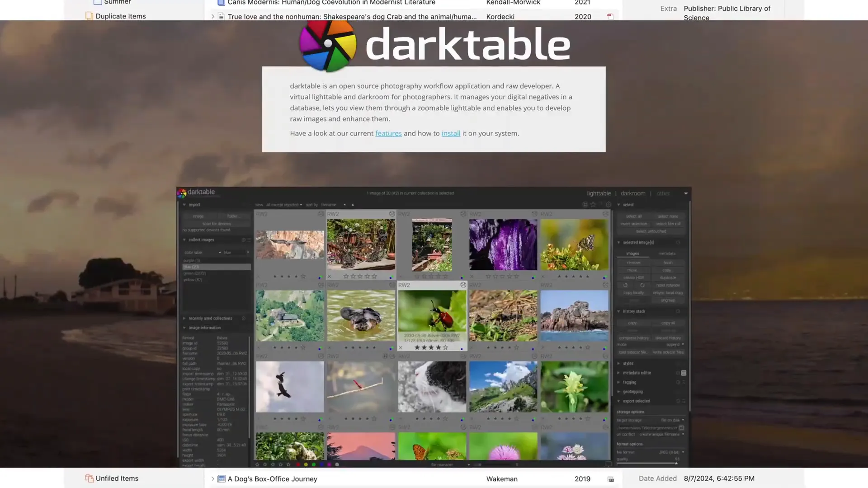
Task: Click star overlay toggle icon in top toolbar
Action: 593,205
